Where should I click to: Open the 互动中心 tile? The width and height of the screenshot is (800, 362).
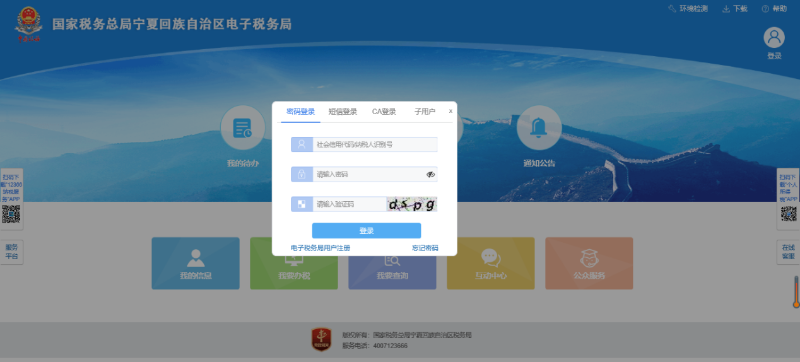491,263
